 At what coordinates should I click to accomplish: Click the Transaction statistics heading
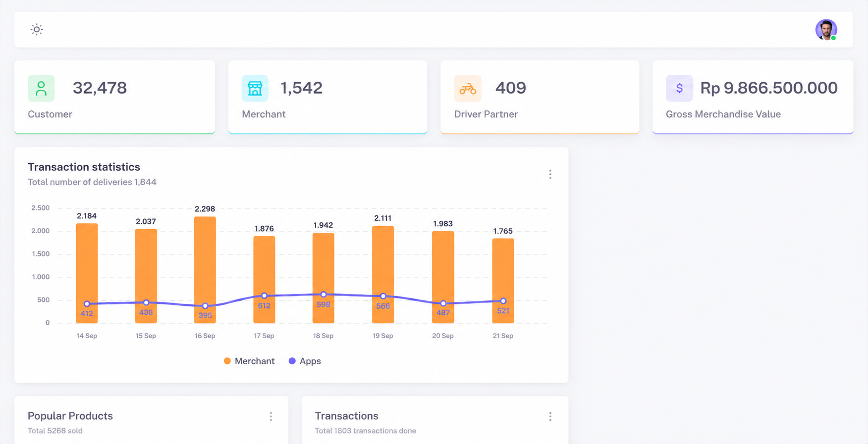(84, 167)
